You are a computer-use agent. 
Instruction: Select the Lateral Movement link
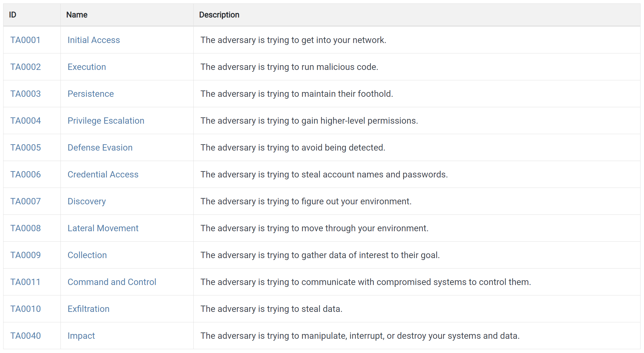tap(103, 228)
